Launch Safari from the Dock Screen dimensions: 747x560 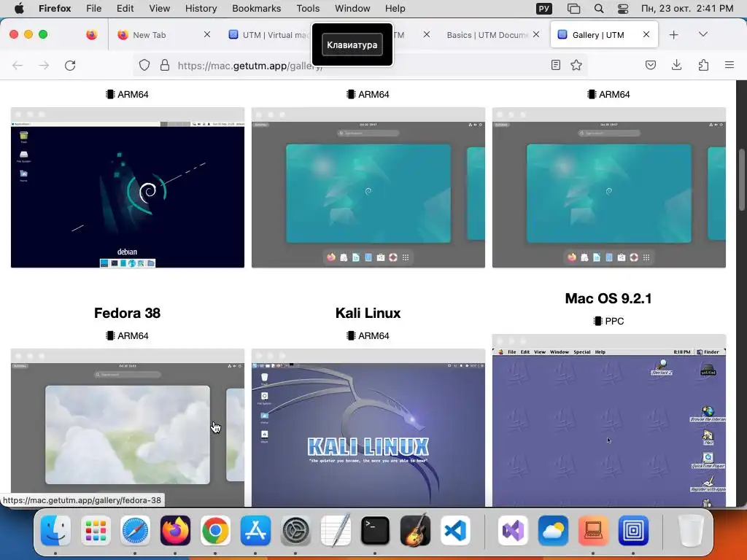click(135, 530)
